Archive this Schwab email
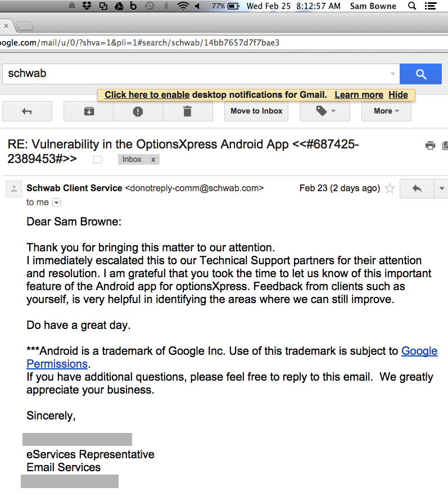This screenshot has width=448, height=501. (89, 111)
